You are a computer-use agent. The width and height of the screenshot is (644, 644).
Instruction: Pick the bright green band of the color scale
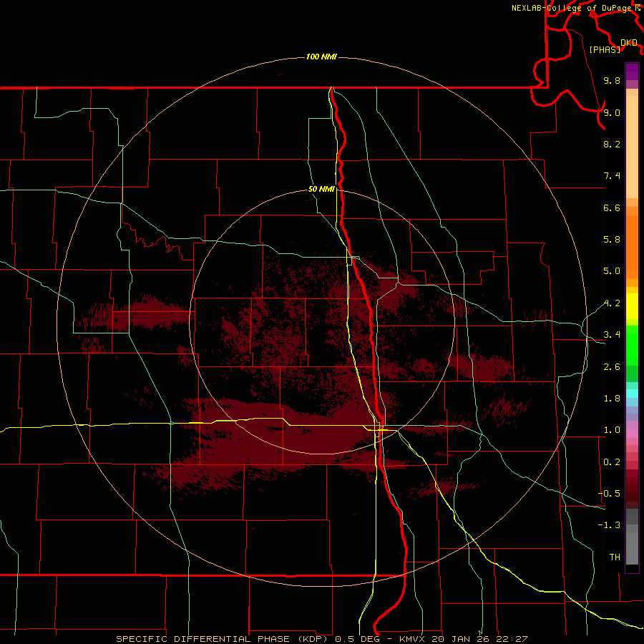pos(632,345)
